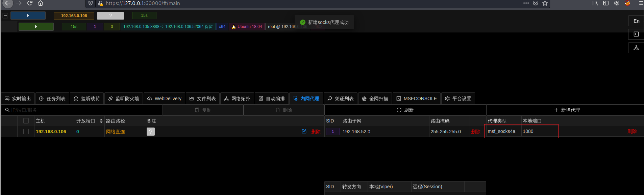Collapse the host group with minus button
Viewport: 644px width, 195px height.
[5, 16]
